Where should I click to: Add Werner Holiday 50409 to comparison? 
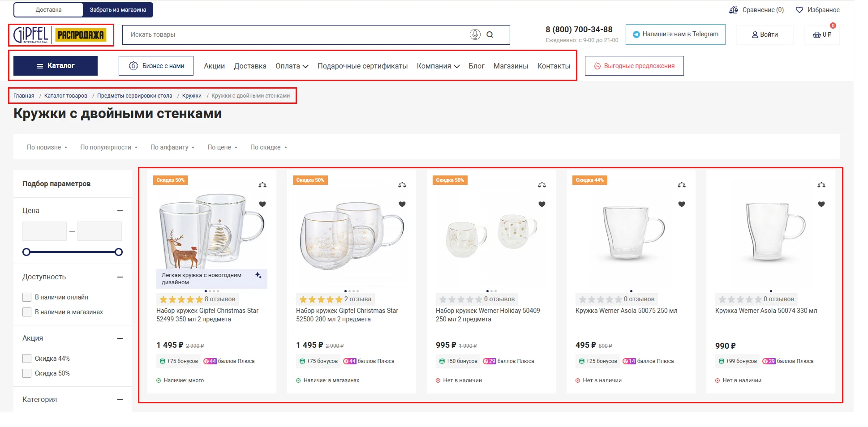(541, 185)
